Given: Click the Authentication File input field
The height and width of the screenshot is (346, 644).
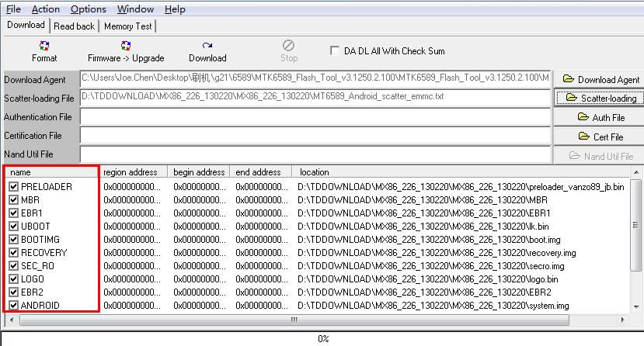Looking at the screenshot, I should [x=315, y=117].
